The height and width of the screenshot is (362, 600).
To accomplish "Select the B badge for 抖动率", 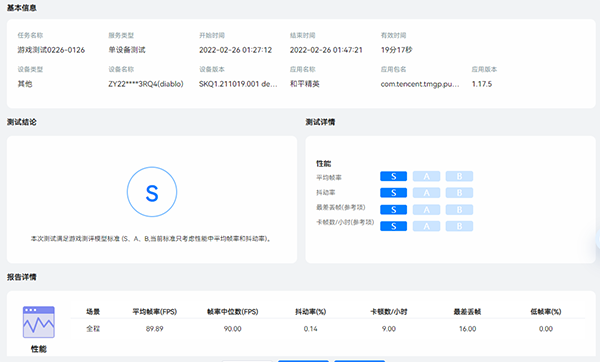I will click(x=459, y=192).
